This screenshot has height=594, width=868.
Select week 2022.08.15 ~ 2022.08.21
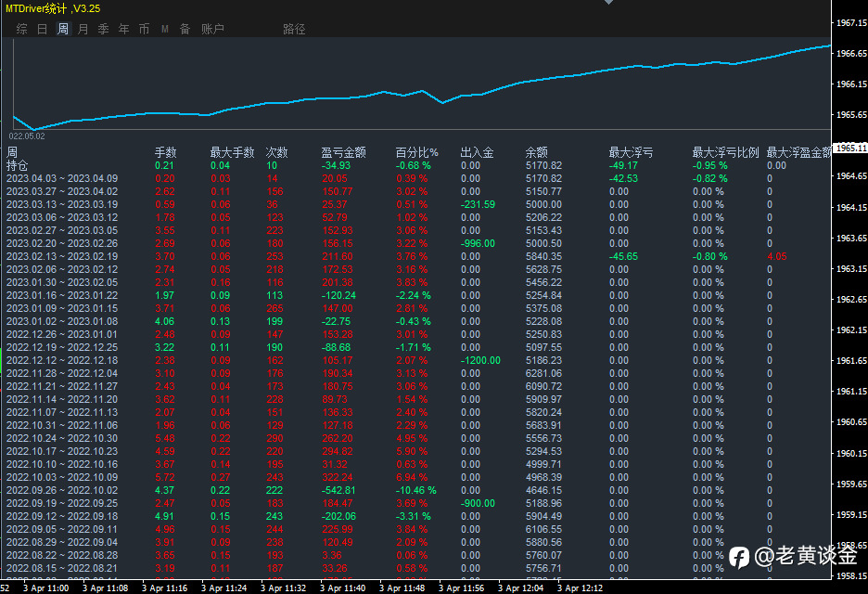(x=62, y=569)
